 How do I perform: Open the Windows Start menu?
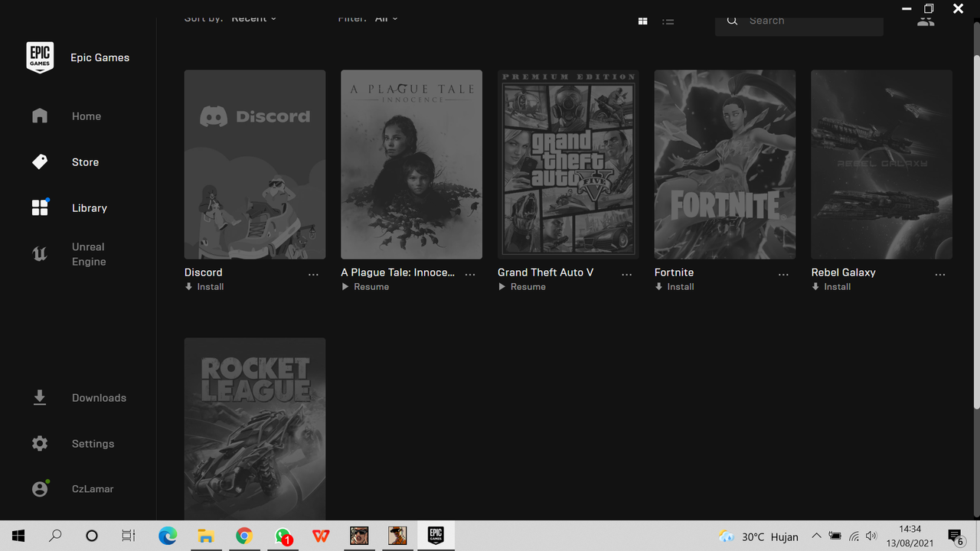18,536
